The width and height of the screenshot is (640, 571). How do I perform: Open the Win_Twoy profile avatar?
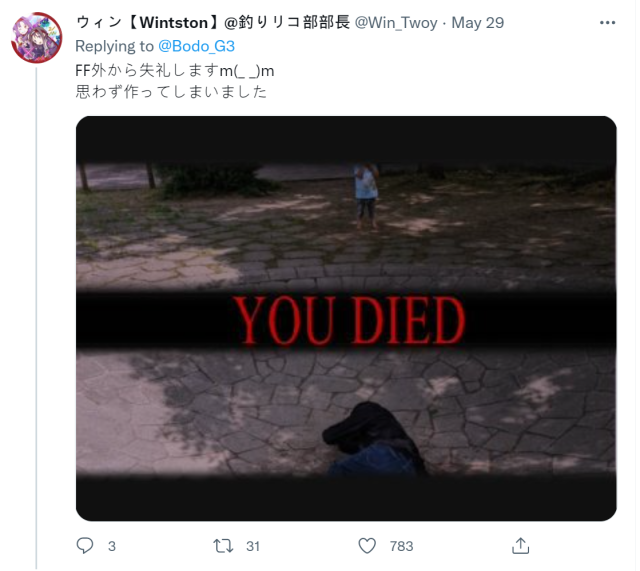pyautogui.click(x=37, y=38)
